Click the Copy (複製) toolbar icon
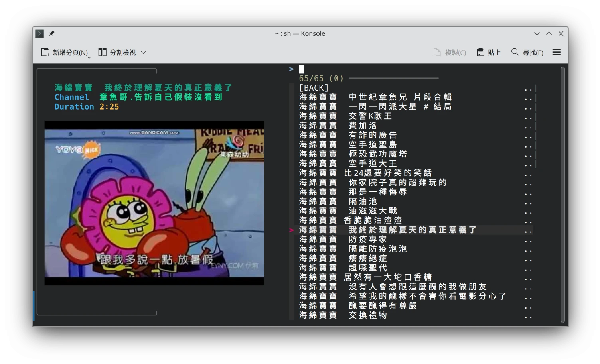The image size is (600, 364). [437, 52]
